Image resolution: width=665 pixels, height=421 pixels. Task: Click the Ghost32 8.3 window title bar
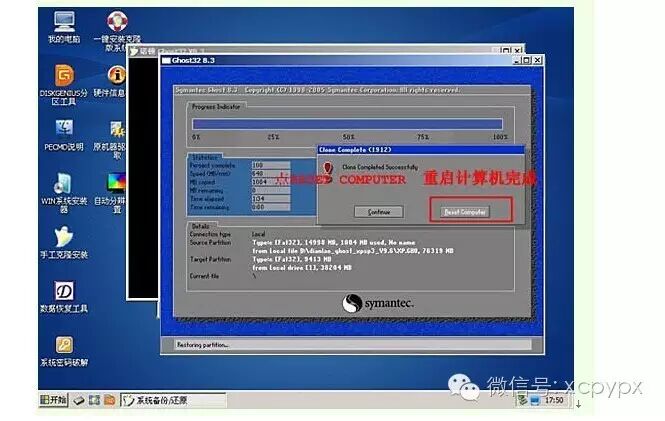pos(352,60)
